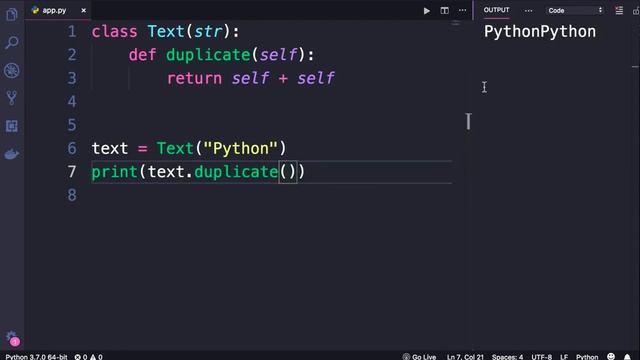Close the app.py tab
640x360 pixels.
[84, 10]
